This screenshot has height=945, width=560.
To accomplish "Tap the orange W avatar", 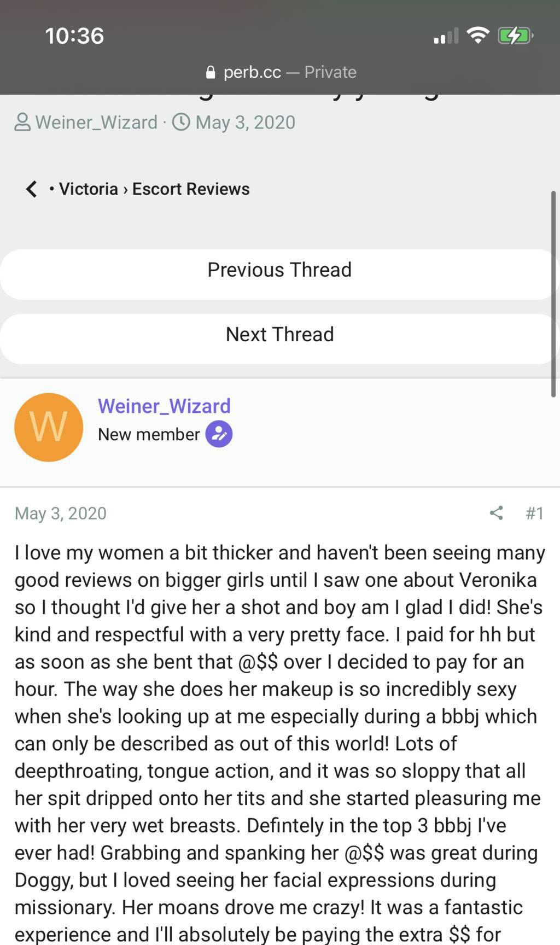I will (x=49, y=428).
